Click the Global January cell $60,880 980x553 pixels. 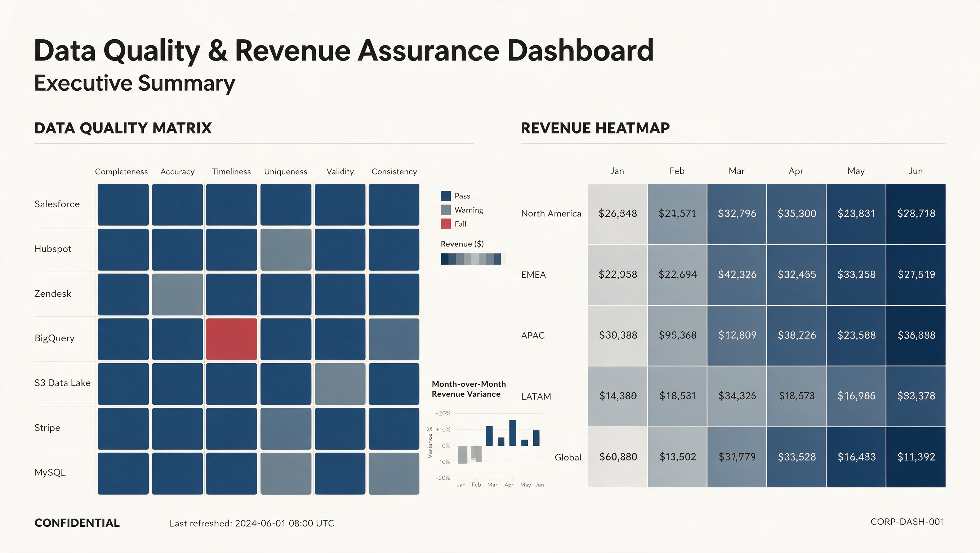tap(618, 457)
